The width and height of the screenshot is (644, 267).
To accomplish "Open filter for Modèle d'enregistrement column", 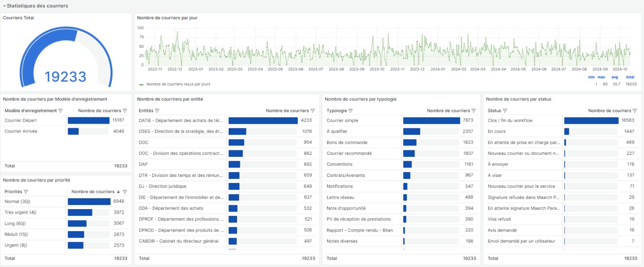I will 60,111.
